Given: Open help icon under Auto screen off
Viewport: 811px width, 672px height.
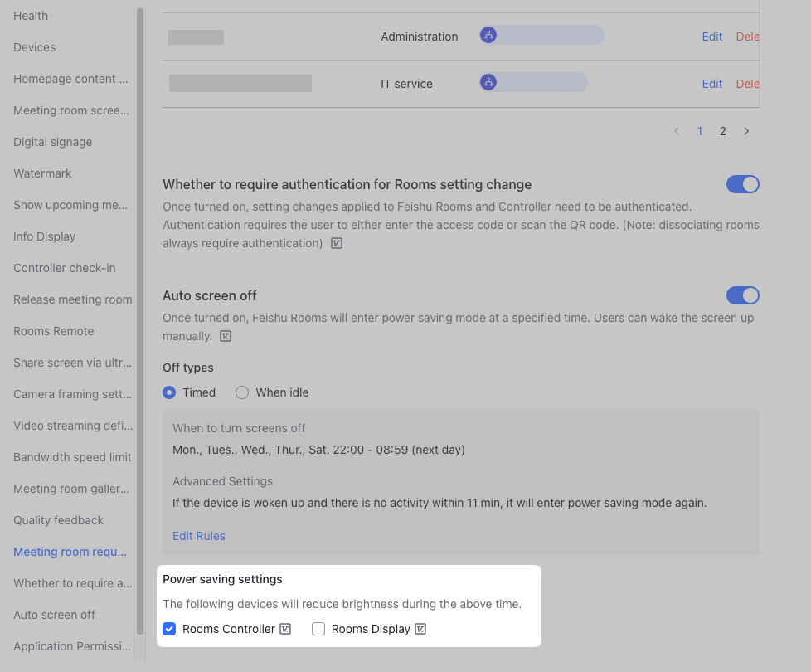Looking at the screenshot, I should click(x=225, y=337).
